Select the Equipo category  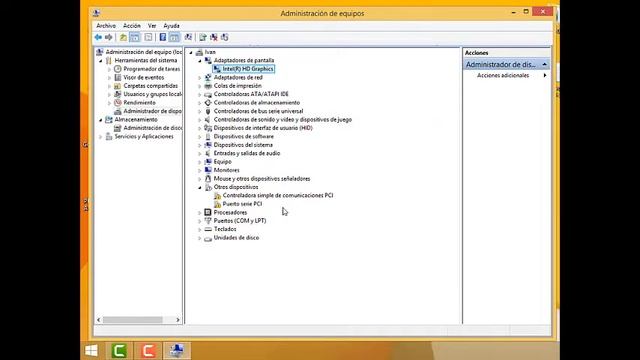222,162
